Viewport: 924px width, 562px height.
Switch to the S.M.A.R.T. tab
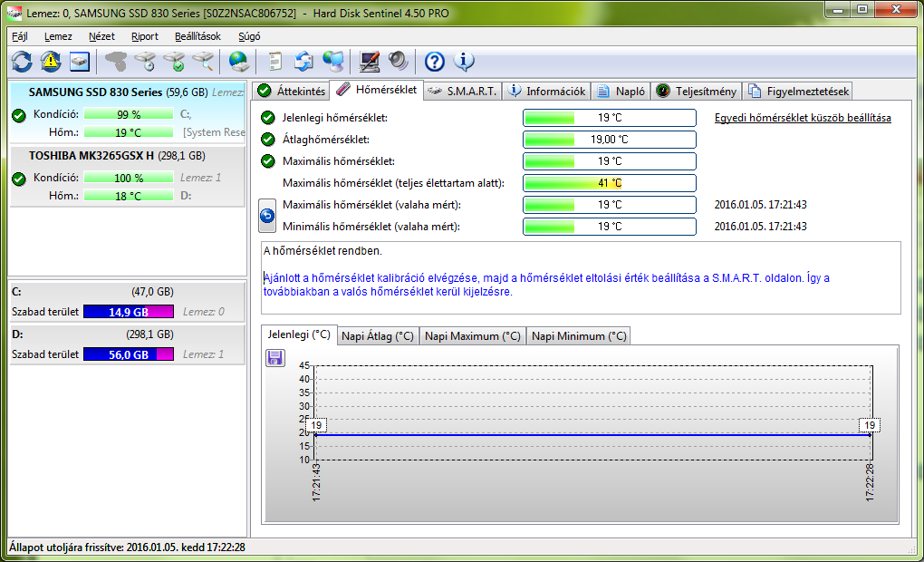(462, 91)
